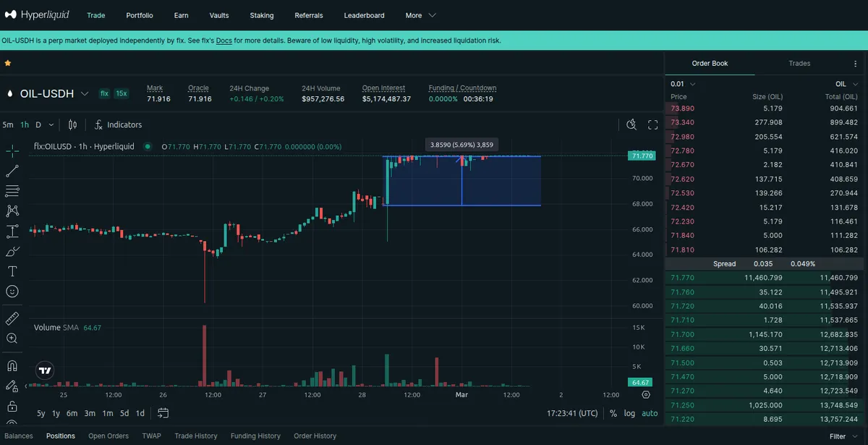The height and width of the screenshot is (445, 868).
Task: View the Trade History tab
Action: click(x=196, y=436)
